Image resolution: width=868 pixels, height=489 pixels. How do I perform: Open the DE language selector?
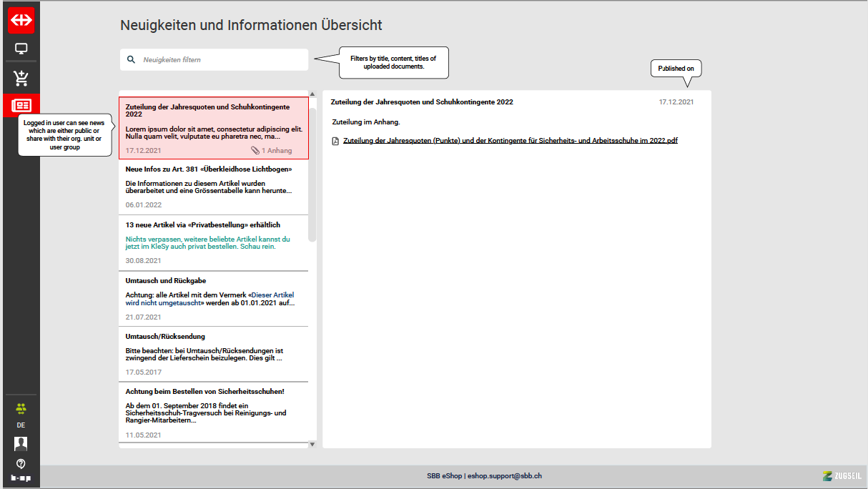click(x=21, y=425)
